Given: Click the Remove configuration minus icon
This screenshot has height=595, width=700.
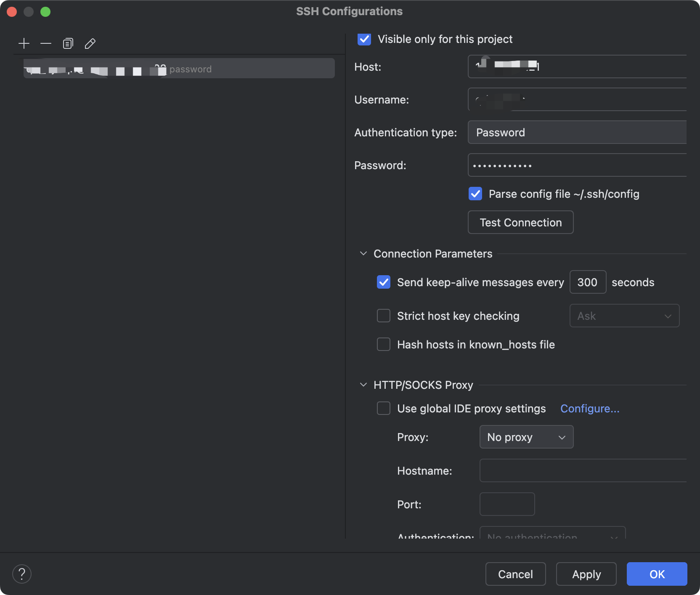Looking at the screenshot, I should point(46,44).
